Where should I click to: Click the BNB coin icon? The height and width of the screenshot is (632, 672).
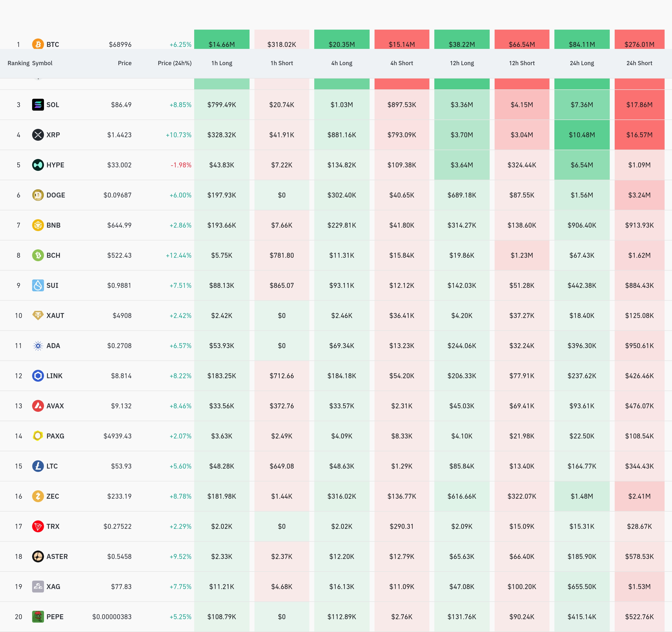[38, 225]
